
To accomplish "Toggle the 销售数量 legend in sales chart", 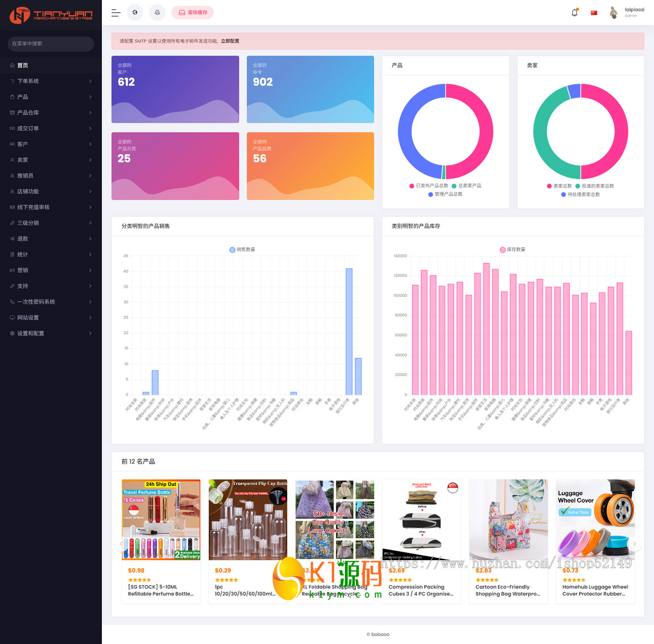I will [x=242, y=250].
